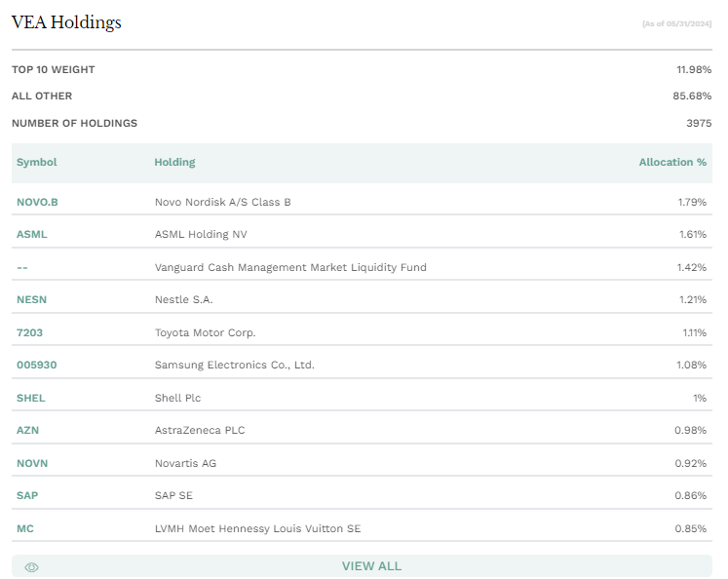Click the 3975 holdings count

pos(699,123)
